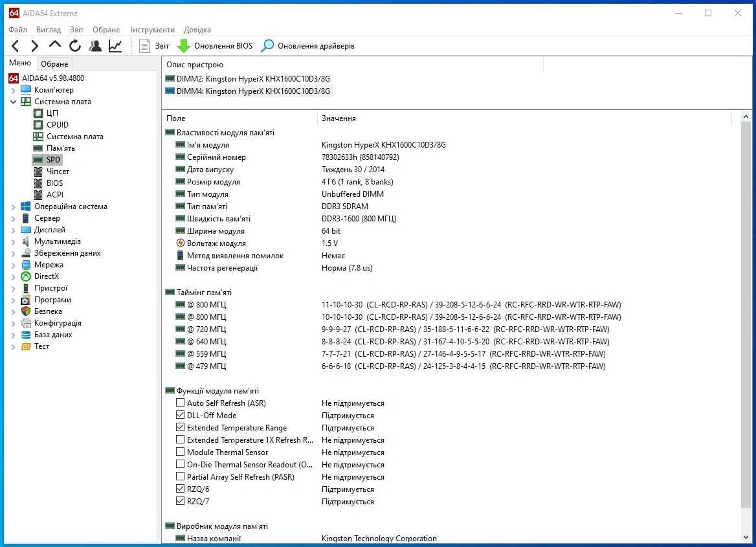
Task: Open the Інструменти menu
Action: pos(152,29)
